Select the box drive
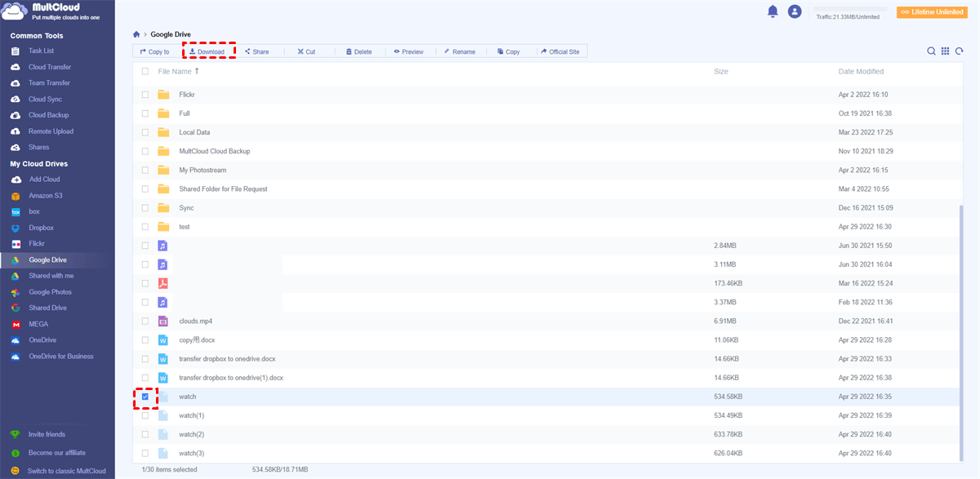Image resolution: width=980 pixels, height=479 pixels. tap(34, 211)
